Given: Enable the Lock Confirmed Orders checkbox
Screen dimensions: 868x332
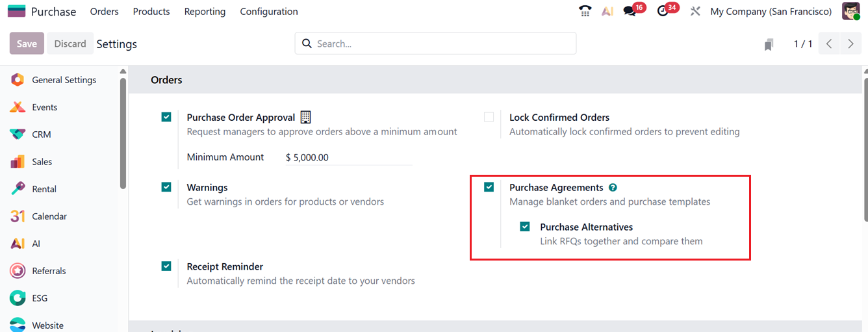Looking at the screenshot, I should [489, 117].
